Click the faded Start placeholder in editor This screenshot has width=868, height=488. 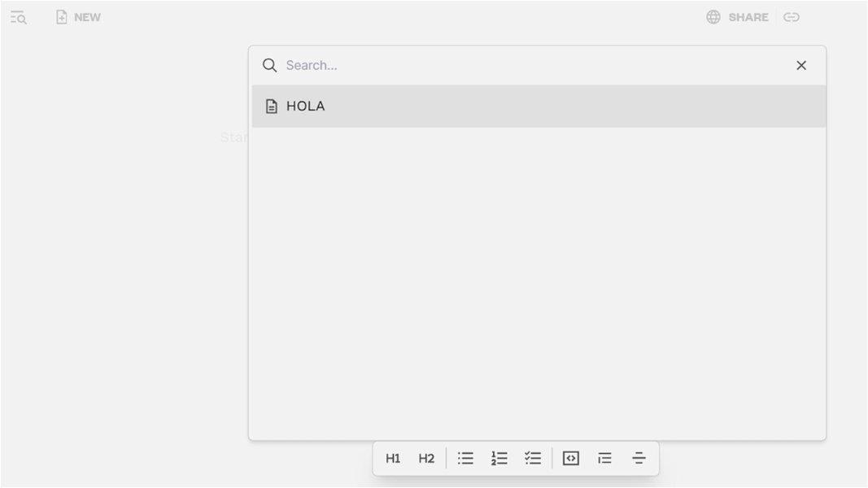[234, 137]
